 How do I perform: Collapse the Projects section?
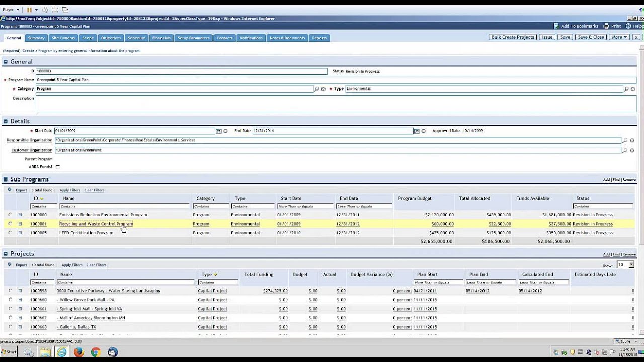6,254
